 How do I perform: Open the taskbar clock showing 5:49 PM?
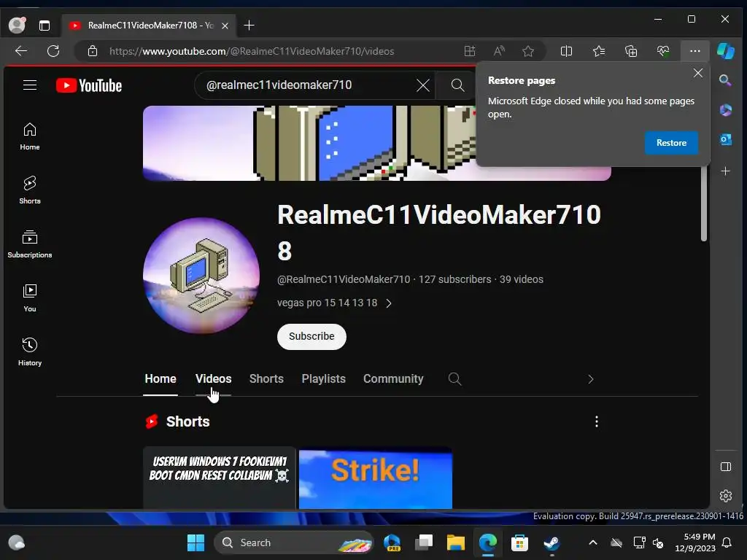tap(695, 542)
